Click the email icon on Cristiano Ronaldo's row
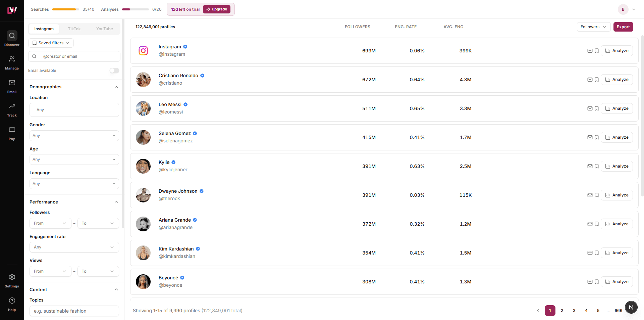Viewport: 644px width, 320px height. (590, 80)
